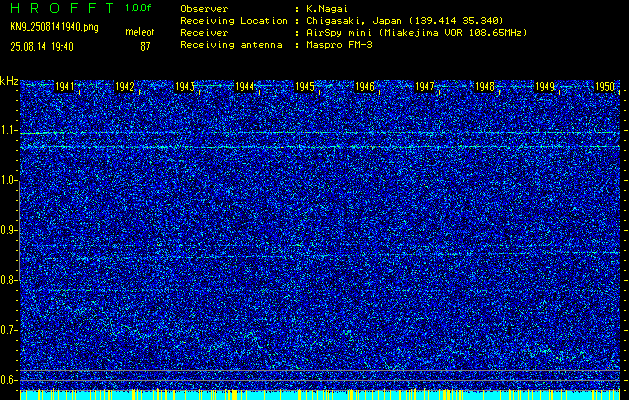
Task: Click the 1949 time marker
Action: (x=545, y=87)
